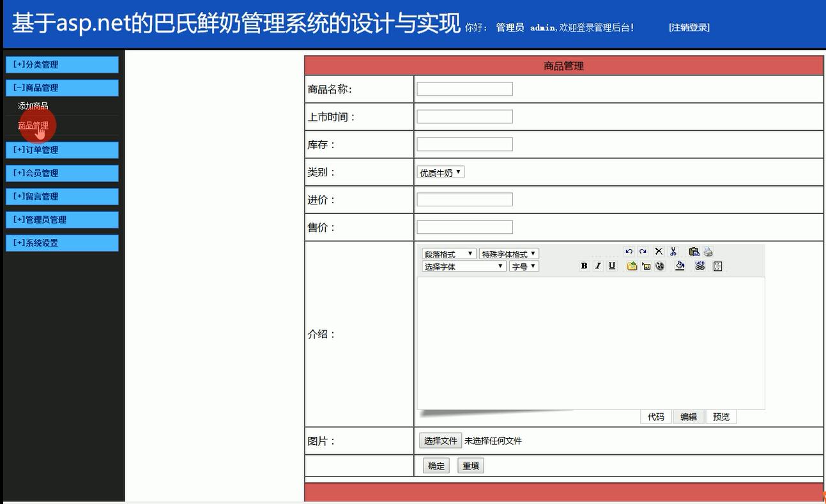Switch editor to 预览 preview tab
This screenshot has height=504, width=826.
(x=721, y=416)
